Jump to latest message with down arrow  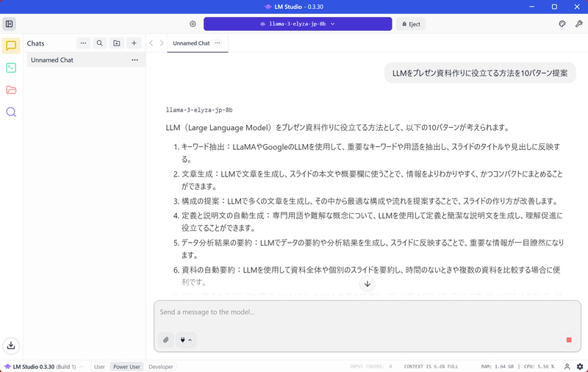tap(367, 284)
